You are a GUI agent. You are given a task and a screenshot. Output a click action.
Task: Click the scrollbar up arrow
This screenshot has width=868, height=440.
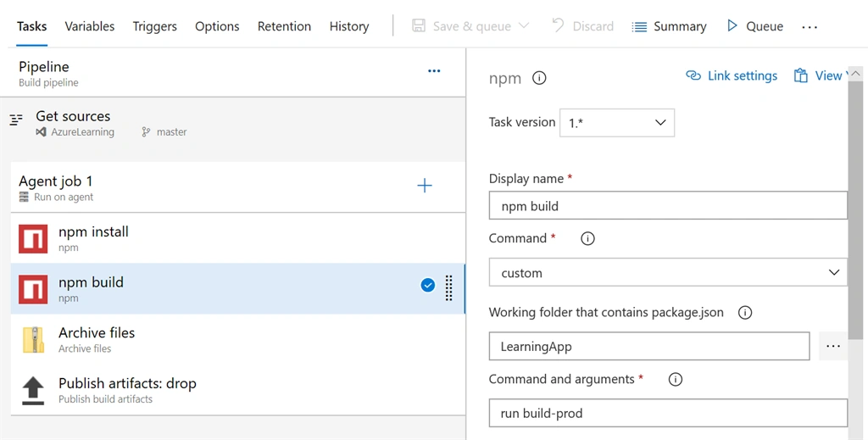(x=856, y=73)
